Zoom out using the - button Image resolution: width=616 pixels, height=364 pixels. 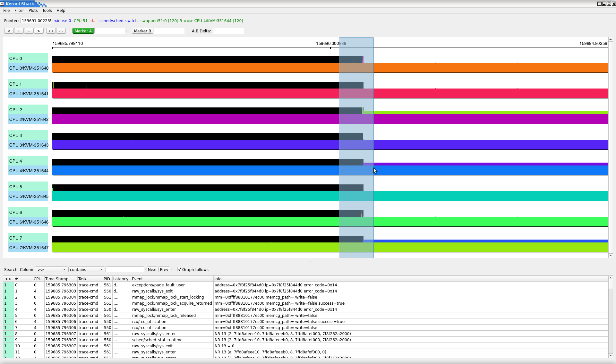pos(29,31)
